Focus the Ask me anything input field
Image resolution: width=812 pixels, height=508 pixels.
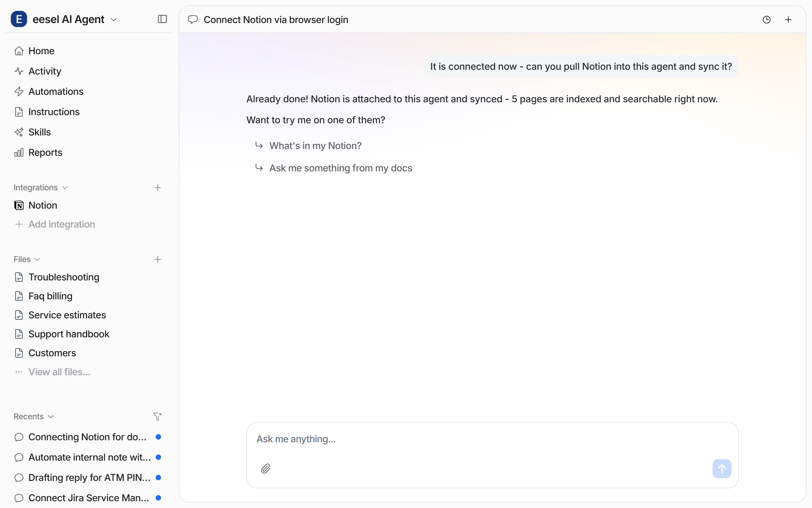[x=492, y=439]
